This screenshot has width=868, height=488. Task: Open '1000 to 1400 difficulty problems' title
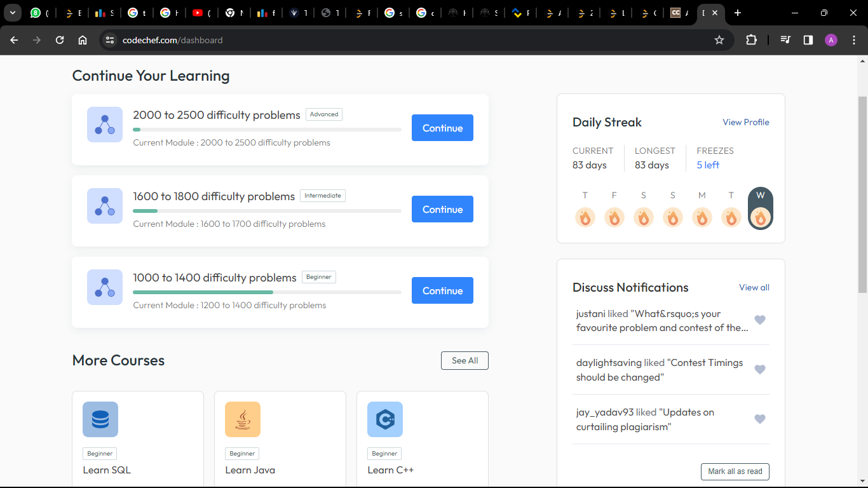215,278
